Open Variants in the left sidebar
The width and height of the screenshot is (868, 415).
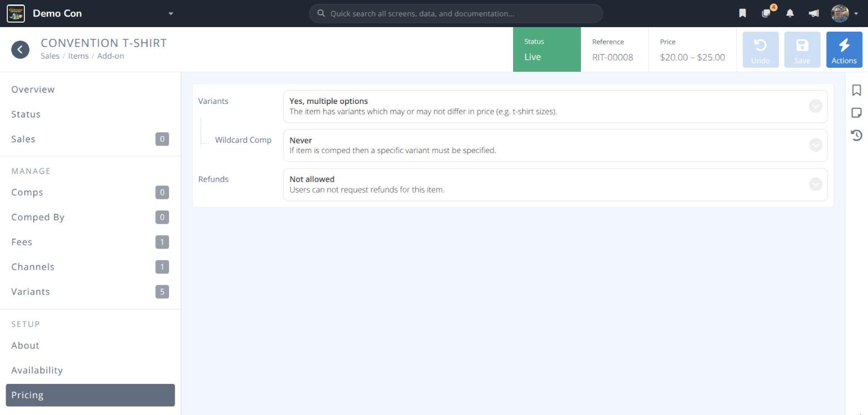[90, 292]
